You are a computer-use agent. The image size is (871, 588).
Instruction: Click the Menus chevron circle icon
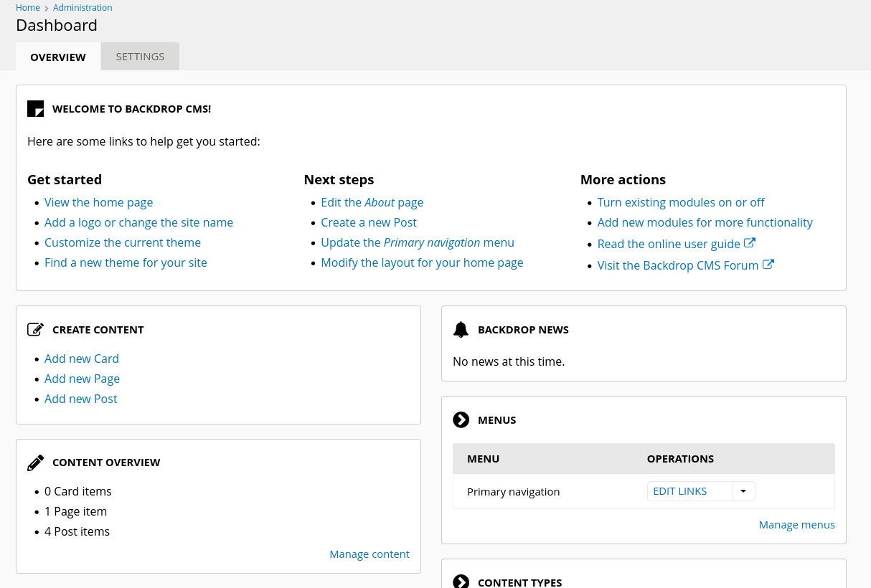coord(461,420)
